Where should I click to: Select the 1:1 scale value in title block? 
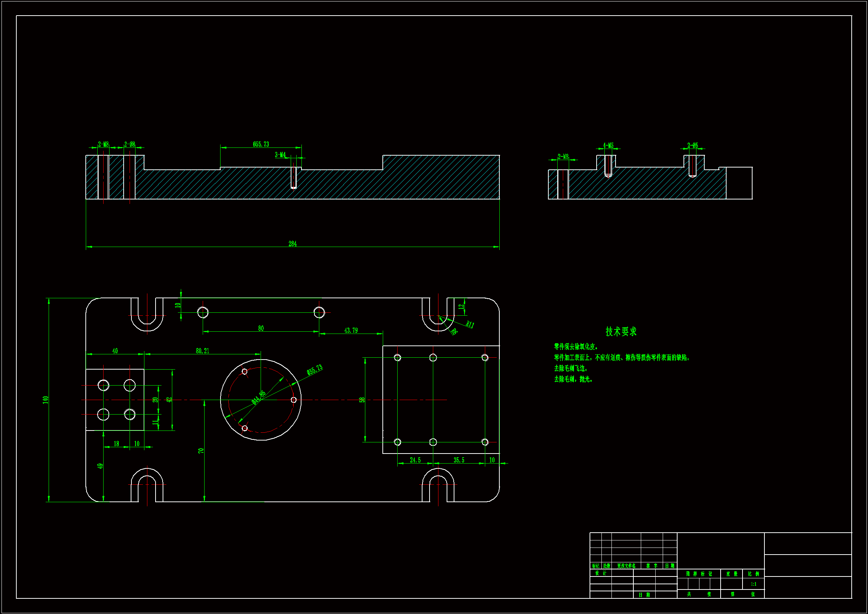[753, 584]
